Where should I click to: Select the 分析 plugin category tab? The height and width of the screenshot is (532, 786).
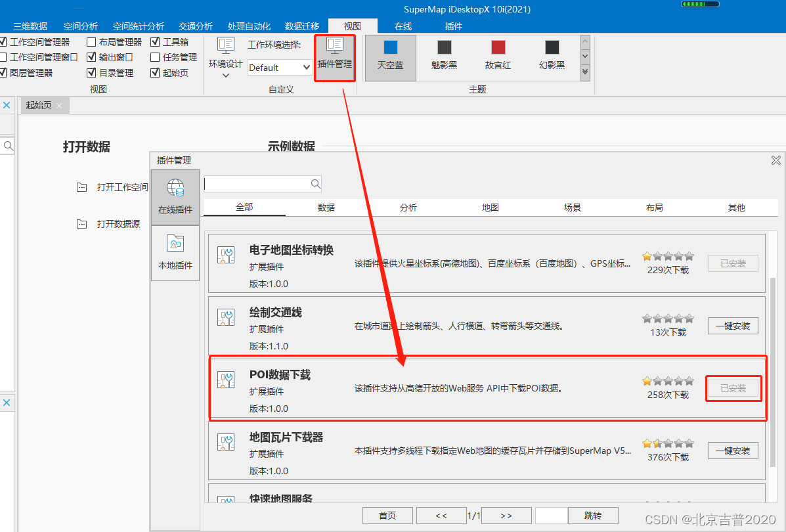[408, 207]
